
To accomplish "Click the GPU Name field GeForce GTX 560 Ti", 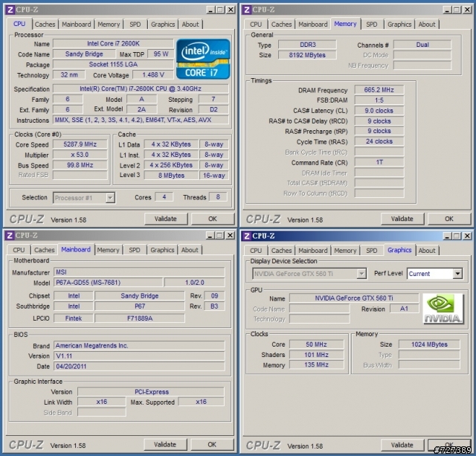I will click(354, 298).
